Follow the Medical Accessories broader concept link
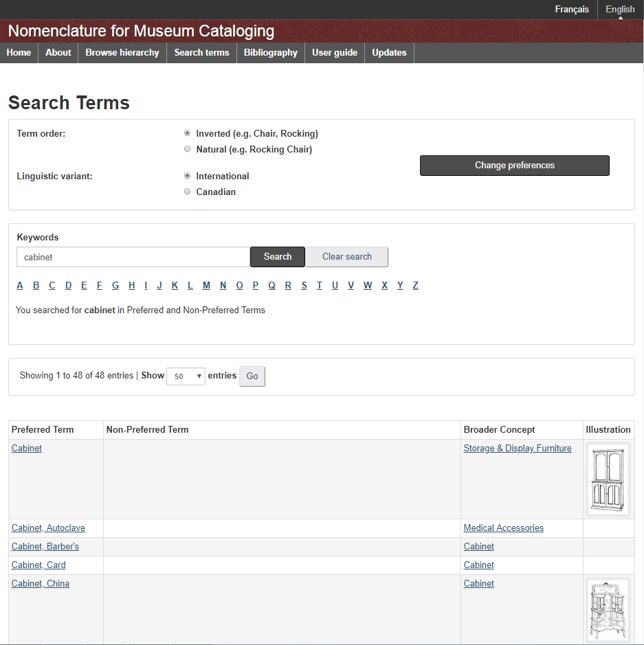Image resolution: width=644 pixels, height=645 pixels. [x=504, y=528]
